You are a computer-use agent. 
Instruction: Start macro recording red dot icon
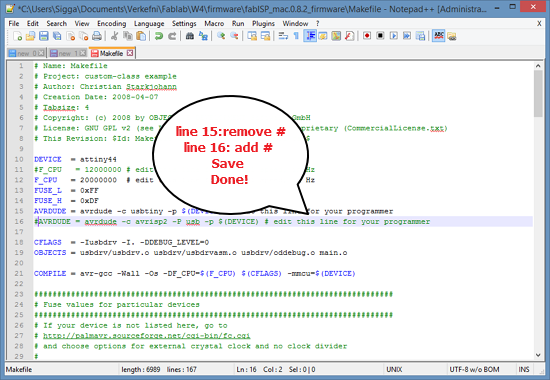(x=367, y=36)
